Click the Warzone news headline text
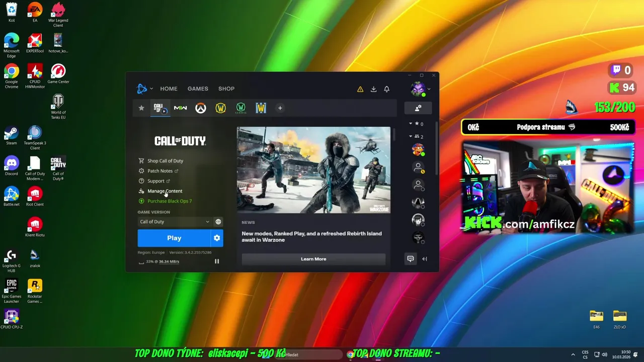Image resolution: width=644 pixels, height=362 pixels. 311,237
